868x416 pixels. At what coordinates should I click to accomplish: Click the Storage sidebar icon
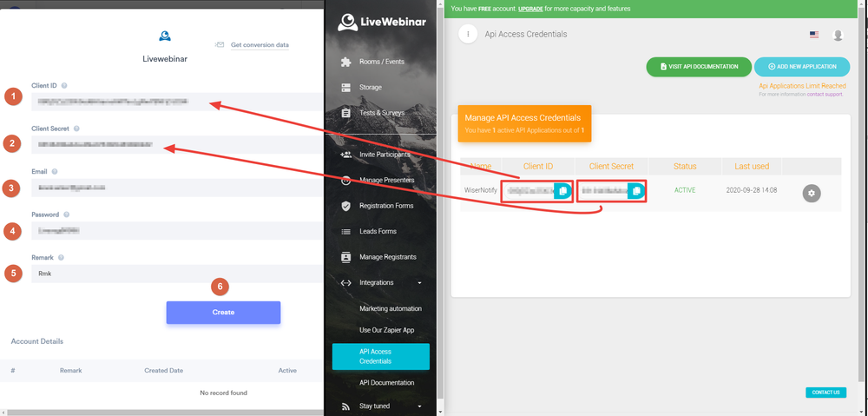(346, 88)
